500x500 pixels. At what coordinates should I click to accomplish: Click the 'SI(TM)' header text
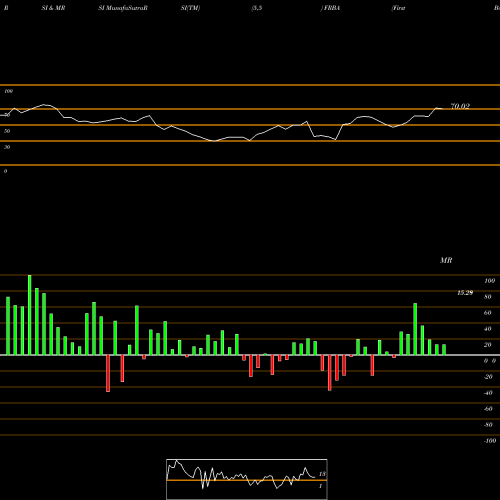point(190,8)
